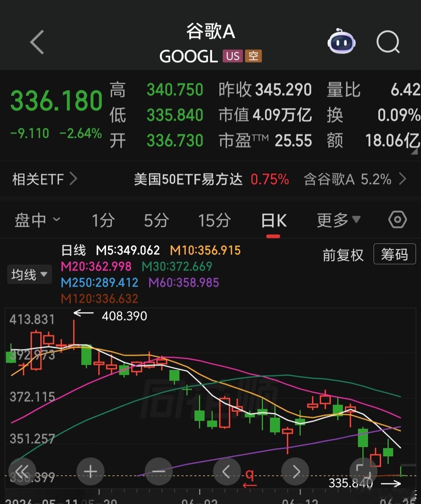Move chart left with the arrow button
This screenshot has width=421, height=504.
(227, 471)
